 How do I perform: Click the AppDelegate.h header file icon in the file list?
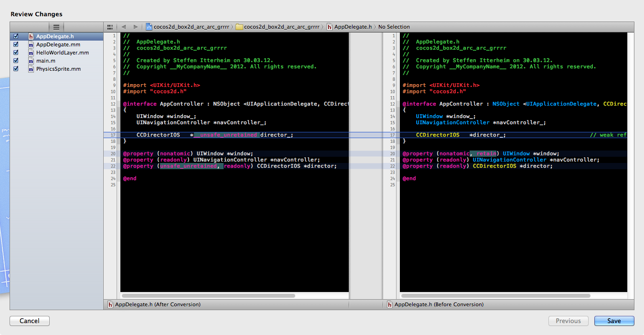coord(31,36)
